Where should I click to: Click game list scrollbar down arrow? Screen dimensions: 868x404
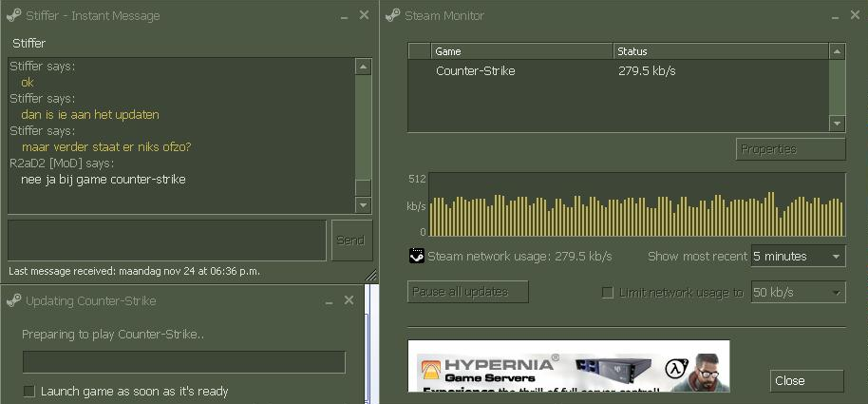coord(837,123)
